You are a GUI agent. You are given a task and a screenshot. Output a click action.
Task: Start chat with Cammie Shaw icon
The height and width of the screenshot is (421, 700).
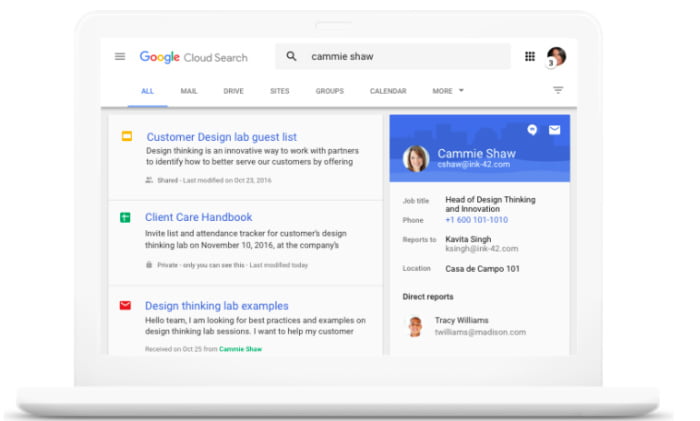[x=532, y=130]
